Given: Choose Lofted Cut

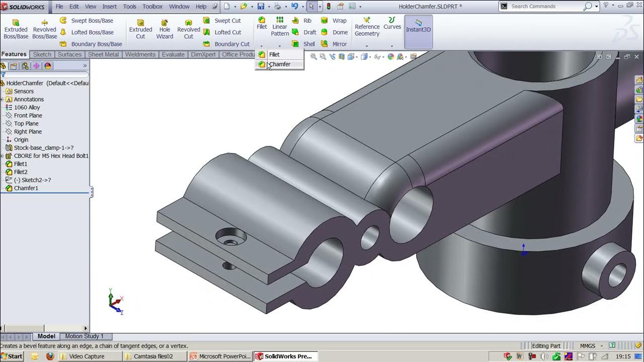Looking at the screenshot, I should coord(222,32).
